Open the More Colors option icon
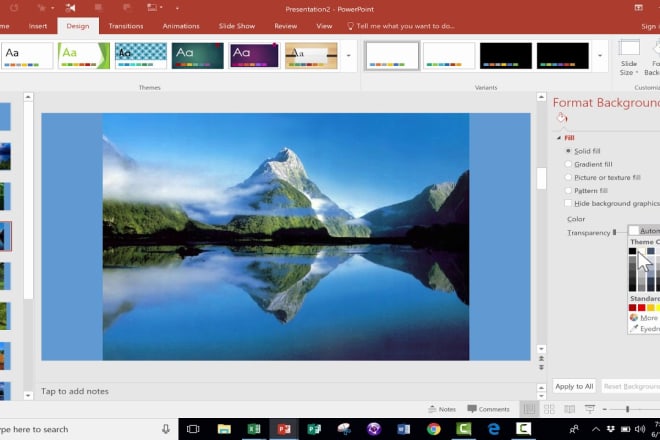The height and width of the screenshot is (440, 660). coord(634,317)
